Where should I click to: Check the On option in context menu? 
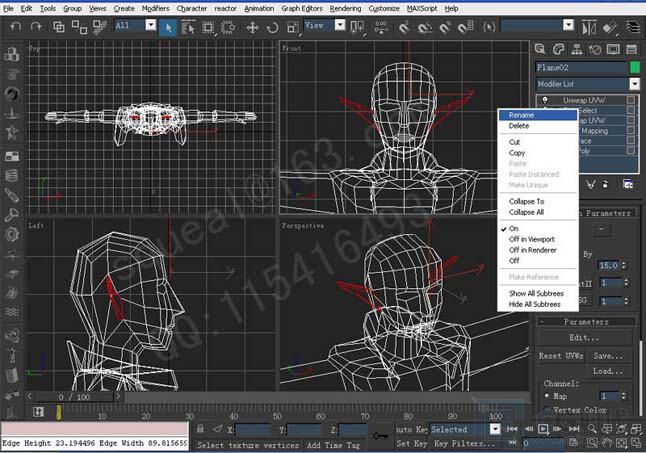pyautogui.click(x=514, y=228)
